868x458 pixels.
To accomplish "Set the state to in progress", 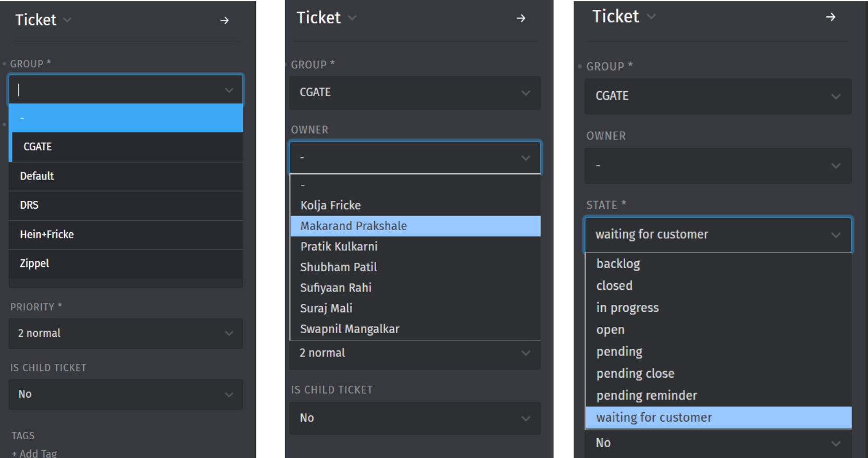I will pos(627,308).
